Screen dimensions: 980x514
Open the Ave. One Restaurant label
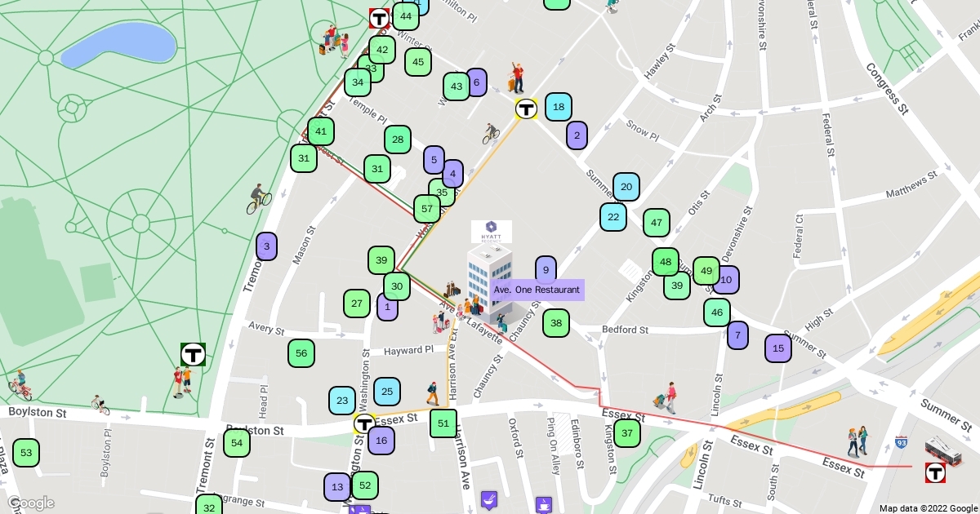click(537, 290)
